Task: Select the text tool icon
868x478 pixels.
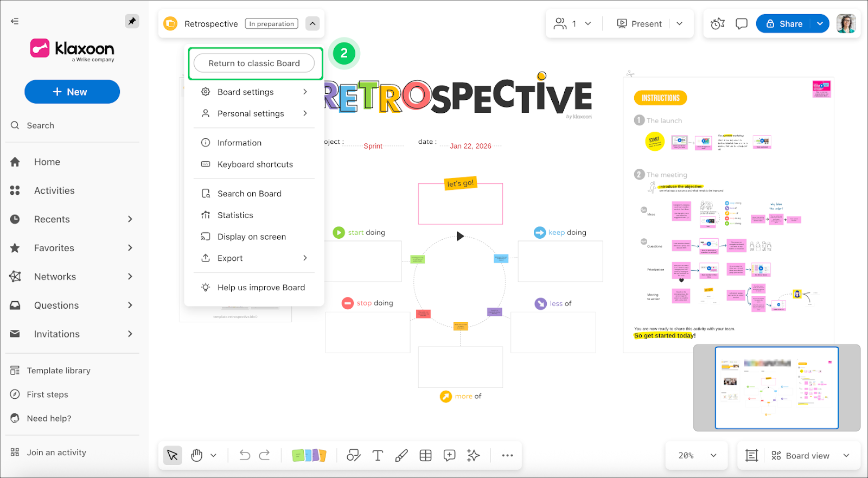Action: (378, 455)
